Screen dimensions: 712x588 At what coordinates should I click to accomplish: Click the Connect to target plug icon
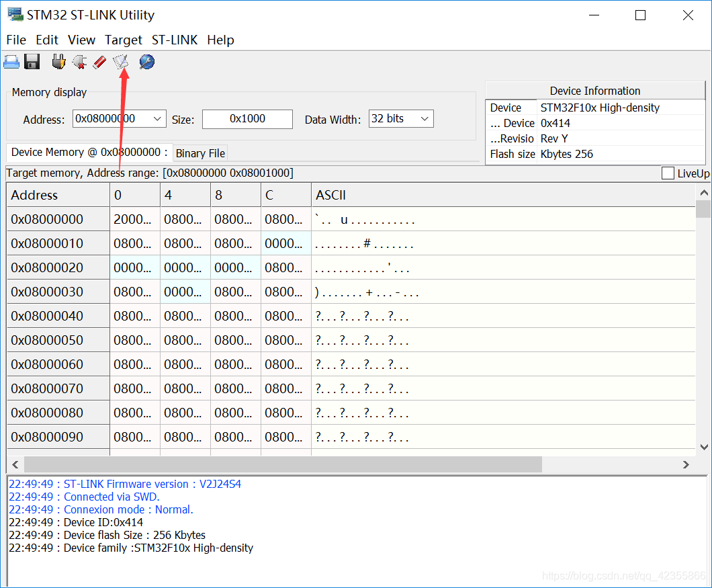tap(58, 62)
